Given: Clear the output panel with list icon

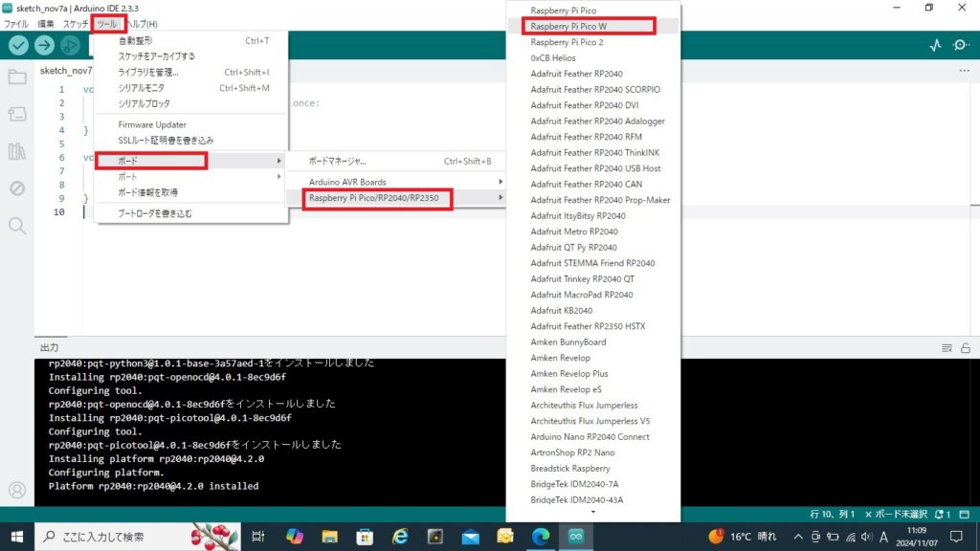Looking at the screenshot, I should [x=947, y=348].
